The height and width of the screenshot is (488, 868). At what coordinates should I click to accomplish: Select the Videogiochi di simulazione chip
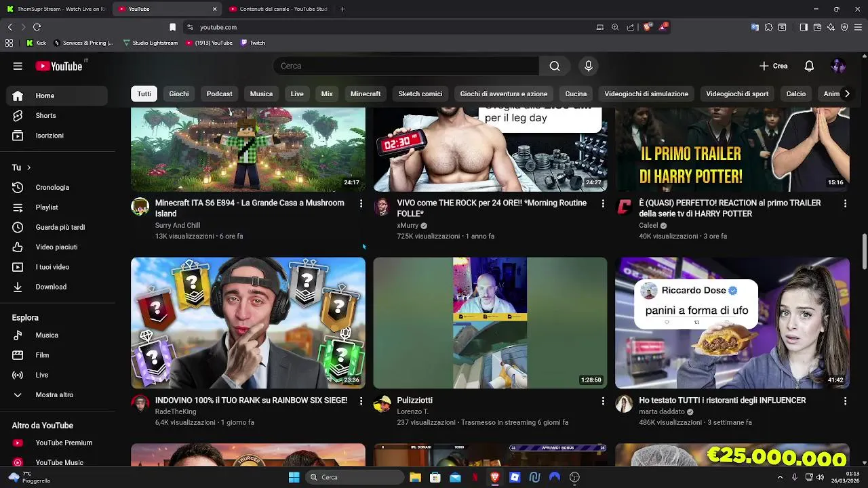tap(646, 94)
